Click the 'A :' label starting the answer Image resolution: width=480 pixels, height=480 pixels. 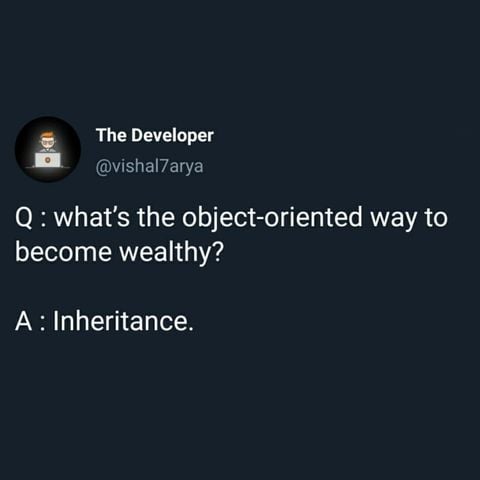[x=30, y=322]
